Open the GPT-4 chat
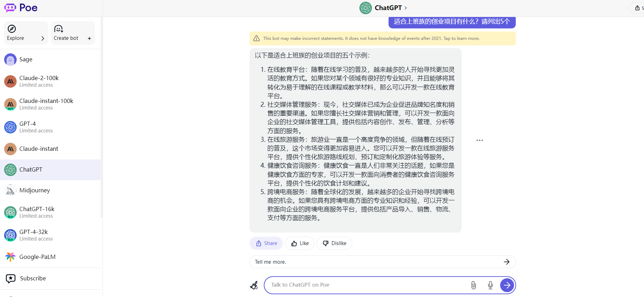 click(x=50, y=127)
